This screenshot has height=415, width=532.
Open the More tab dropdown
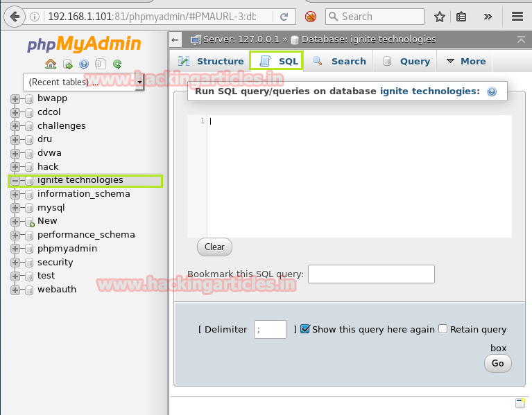point(466,62)
